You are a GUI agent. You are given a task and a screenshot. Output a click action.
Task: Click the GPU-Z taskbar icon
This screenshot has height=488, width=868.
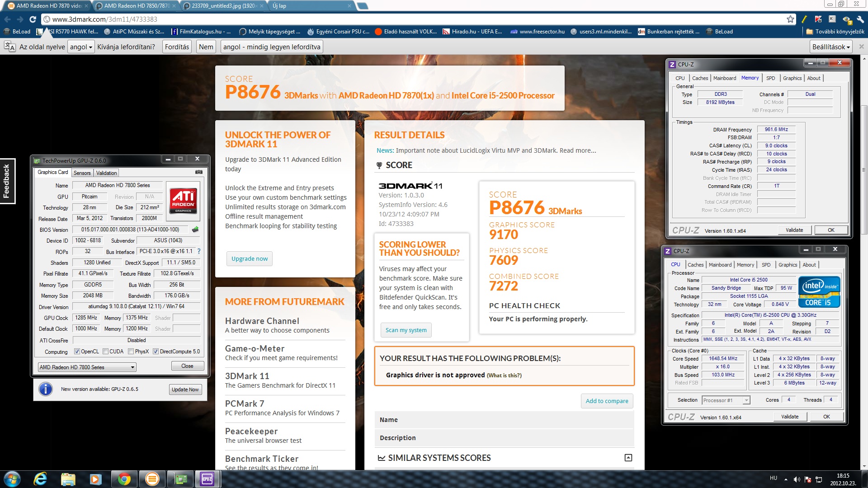[x=181, y=479]
